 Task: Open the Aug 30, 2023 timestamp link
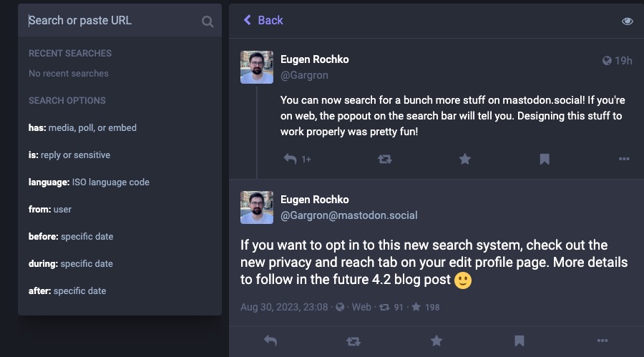284,307
